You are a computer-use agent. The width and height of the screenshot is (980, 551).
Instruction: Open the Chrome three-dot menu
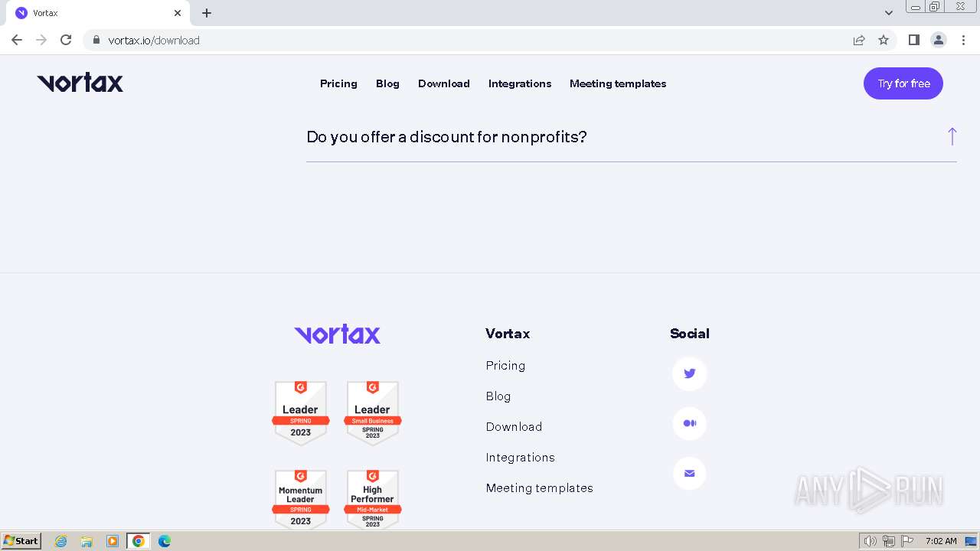963,40
